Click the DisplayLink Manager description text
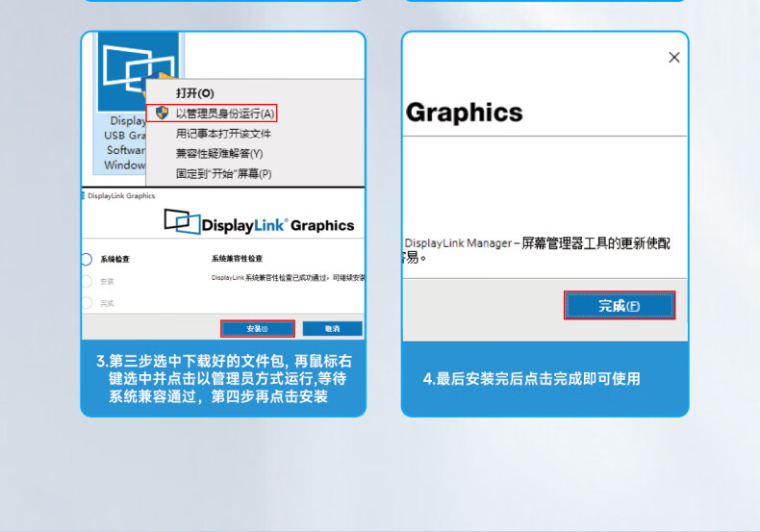The image size is (760, 532). [536, 250]
